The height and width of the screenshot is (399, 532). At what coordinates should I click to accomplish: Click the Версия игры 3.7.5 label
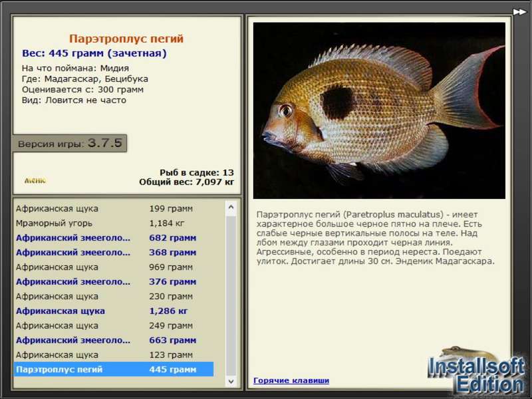tap(70, 143)
